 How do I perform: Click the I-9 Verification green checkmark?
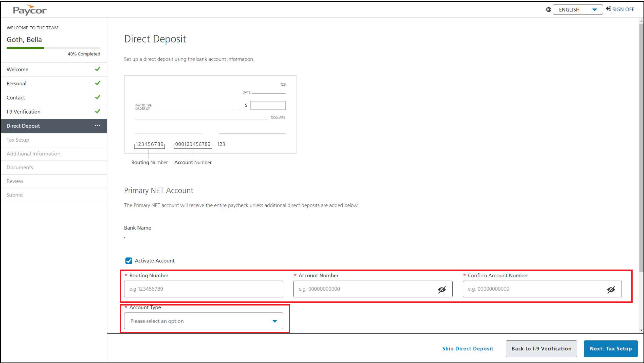tap(98, 111)
